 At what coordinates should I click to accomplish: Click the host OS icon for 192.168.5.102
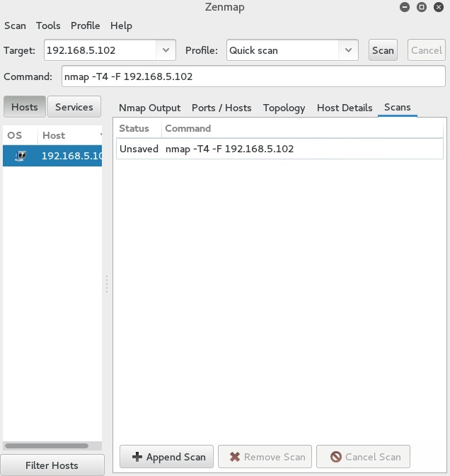coord(21,156)
